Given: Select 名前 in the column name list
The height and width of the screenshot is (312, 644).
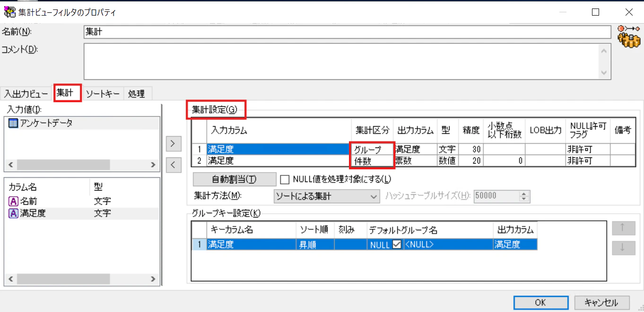Looking at the screenshot, I should pos(28,201).
